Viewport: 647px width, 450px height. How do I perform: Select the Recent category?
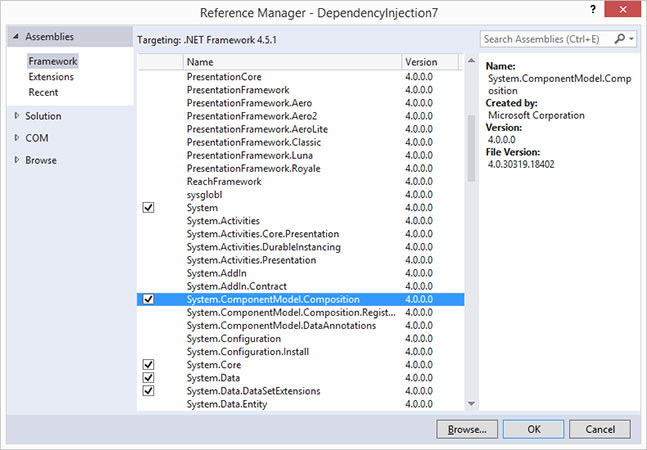click(43, 92)
